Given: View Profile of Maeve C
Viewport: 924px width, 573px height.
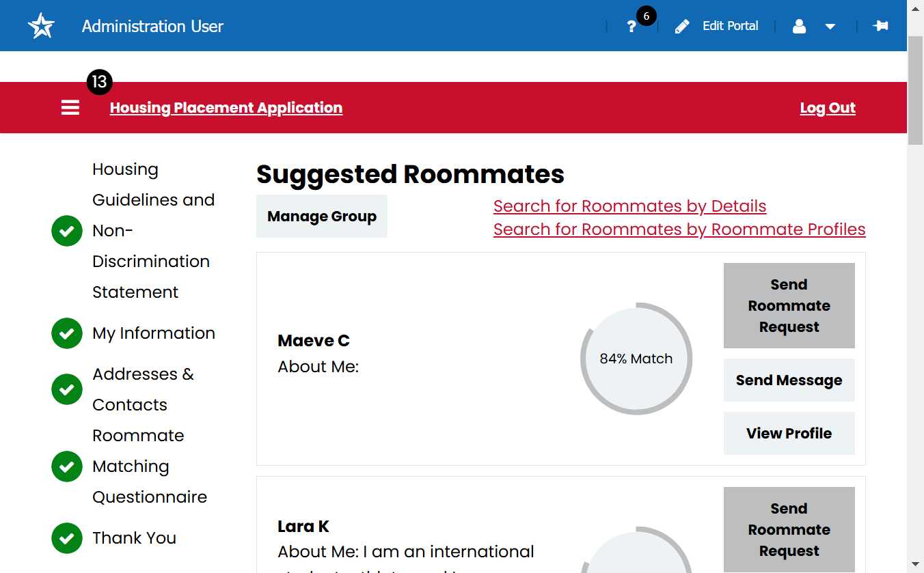Looking at the screenshot, I should click(x=789, y=434).
